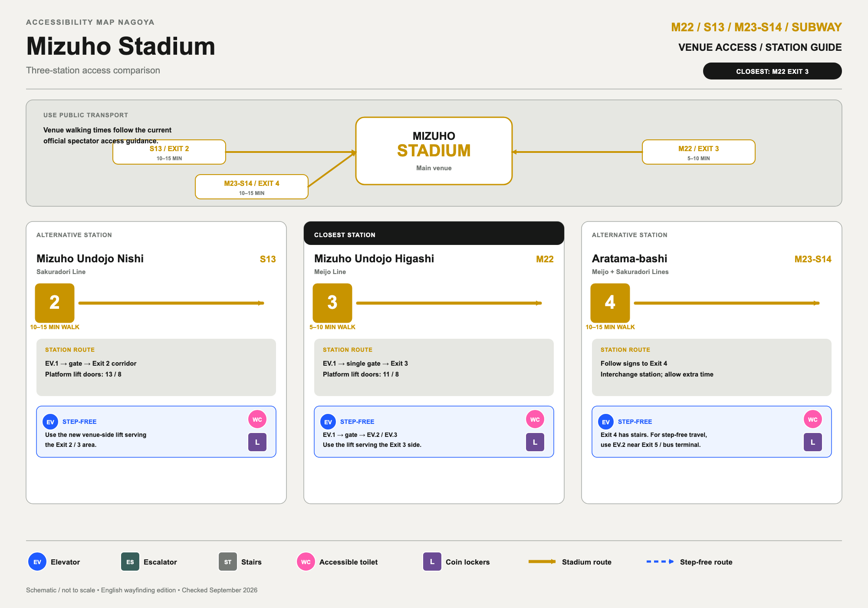This screenshot has height=608, width=868.
Task: Click the VENUE ACCESS / STATION GUIDE heading
Action: click(x=760, y=47)
